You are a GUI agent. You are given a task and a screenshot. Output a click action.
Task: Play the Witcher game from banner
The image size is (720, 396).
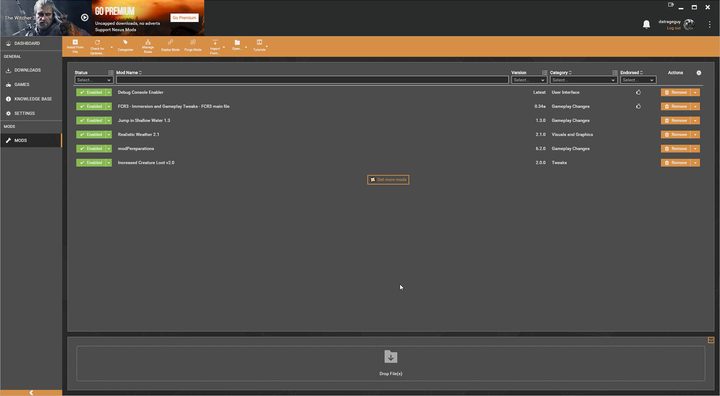[x=84, y=17]
